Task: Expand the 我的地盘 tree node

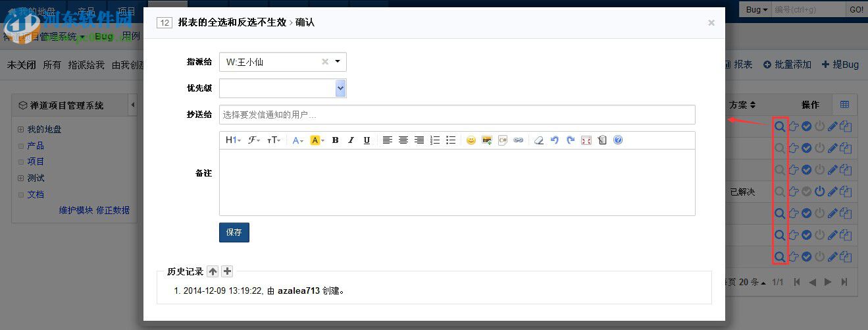Action: click(x=20, y=130)
